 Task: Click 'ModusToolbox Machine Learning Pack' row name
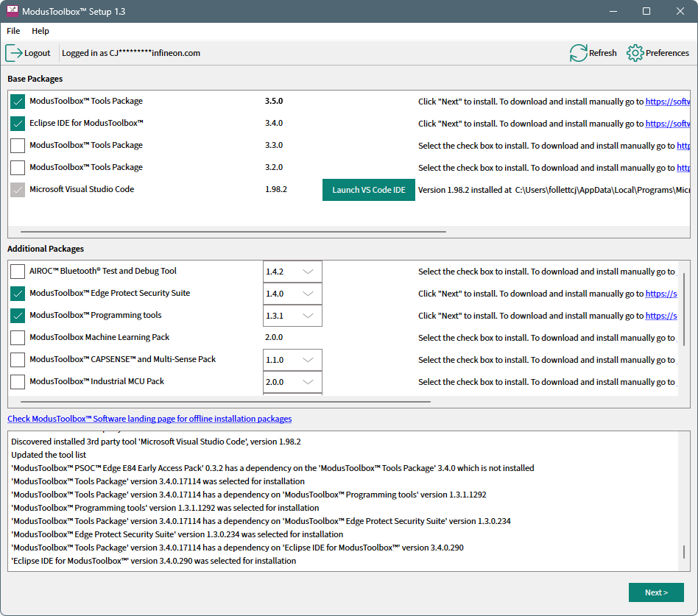(x=99, y=337)
